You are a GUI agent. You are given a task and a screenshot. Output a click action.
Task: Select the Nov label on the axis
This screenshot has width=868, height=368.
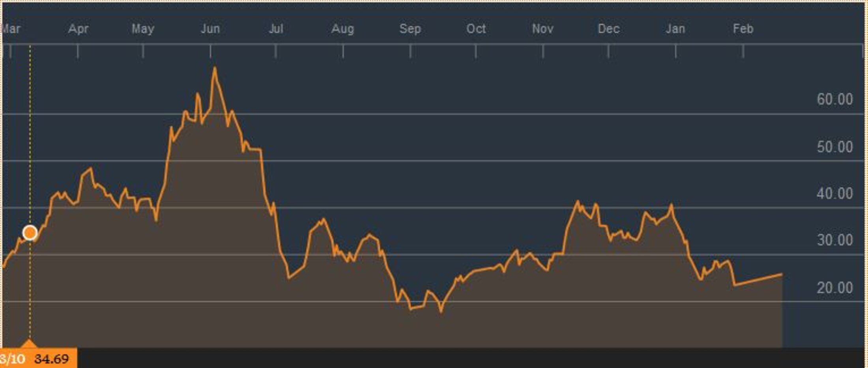[542, 29]
